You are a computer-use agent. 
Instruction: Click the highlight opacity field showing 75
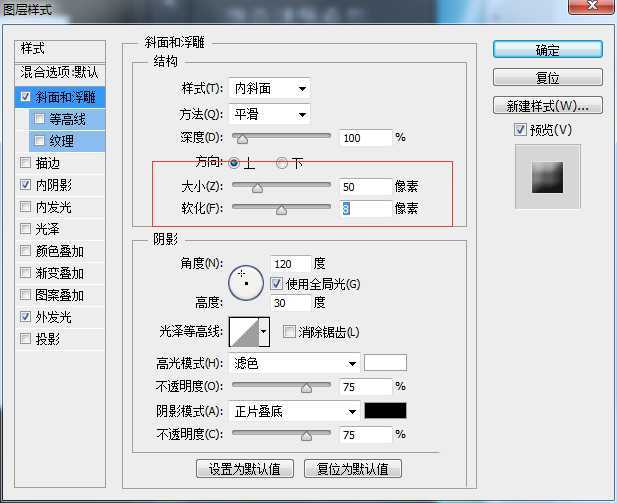click(x=366, y=387)
